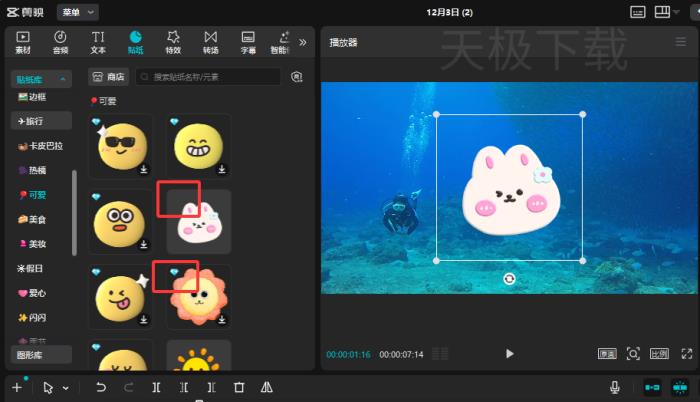Screen dimensions: 700x402
Task: Open the 特效 effects panel
Action: [172, 42]
